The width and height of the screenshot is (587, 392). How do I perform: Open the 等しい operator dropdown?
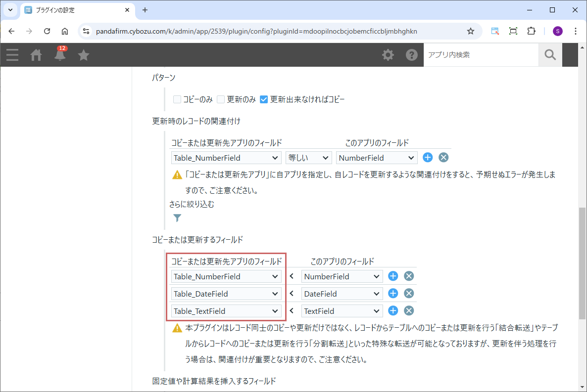point(308,158)
